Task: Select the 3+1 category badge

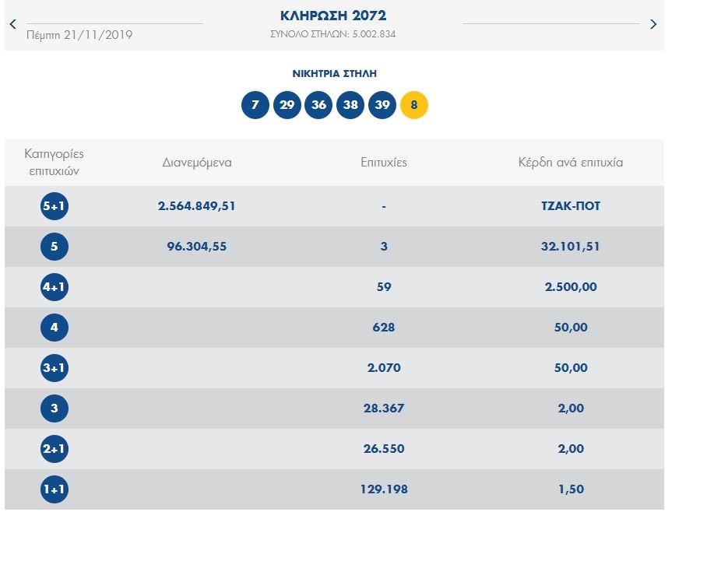Action: (55, 368)
